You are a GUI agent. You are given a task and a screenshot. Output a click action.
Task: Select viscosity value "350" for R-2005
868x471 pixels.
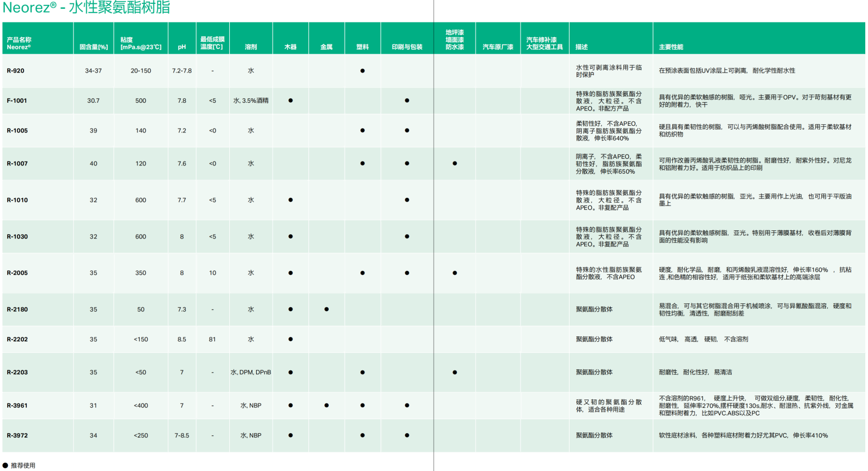[141, 273]
